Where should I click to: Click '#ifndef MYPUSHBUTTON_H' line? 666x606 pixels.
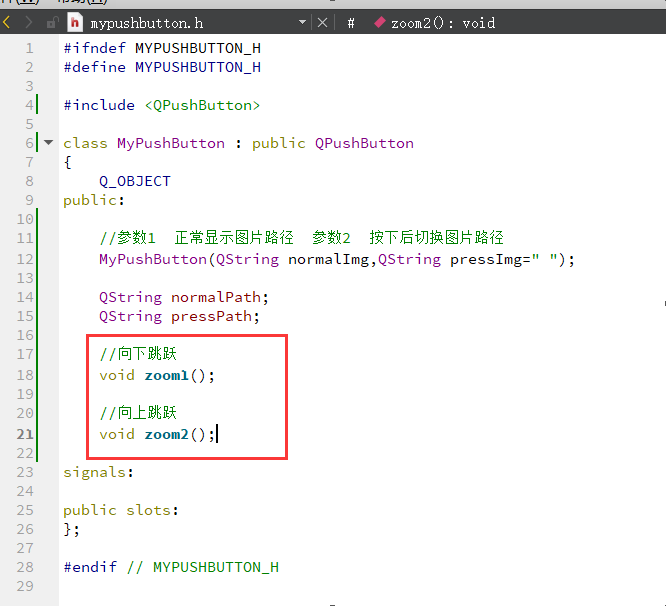(162, 48)
